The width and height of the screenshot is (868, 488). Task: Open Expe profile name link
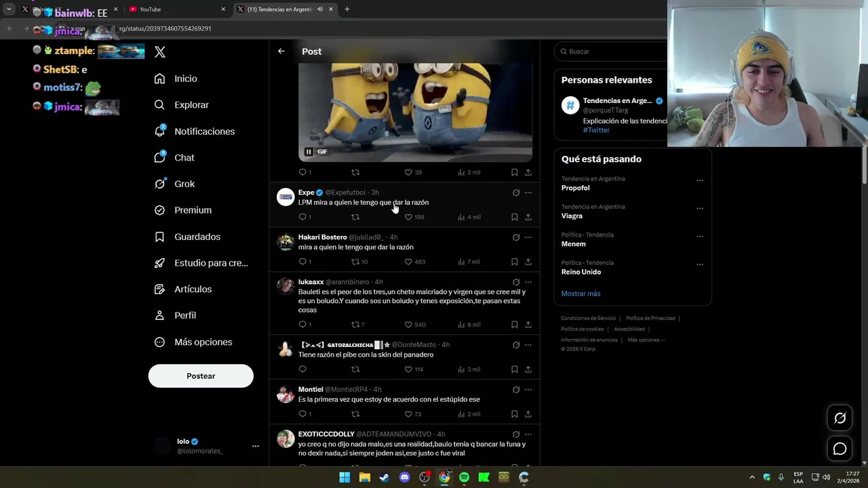coord(307,192)
